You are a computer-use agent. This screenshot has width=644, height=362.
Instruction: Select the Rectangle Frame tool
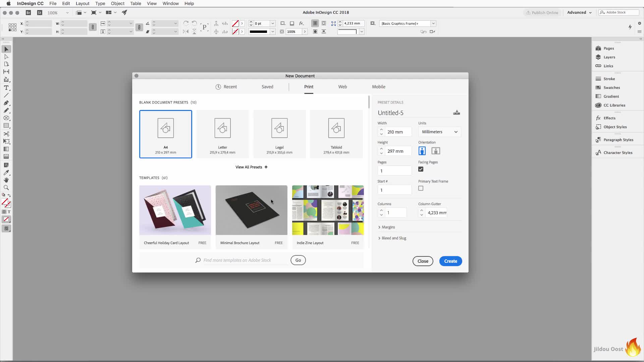pyautogui.click(x=6, y=118)
